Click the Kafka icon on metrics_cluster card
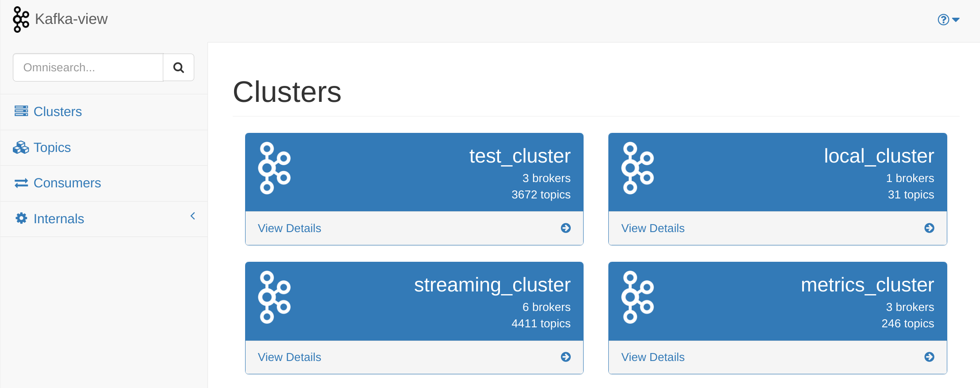 638,297
